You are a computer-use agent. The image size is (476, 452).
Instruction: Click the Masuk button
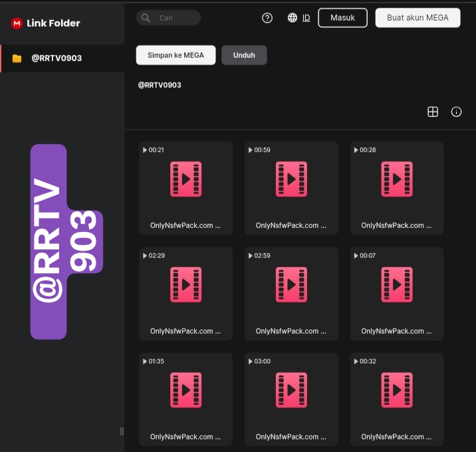[x=342, y=18]
